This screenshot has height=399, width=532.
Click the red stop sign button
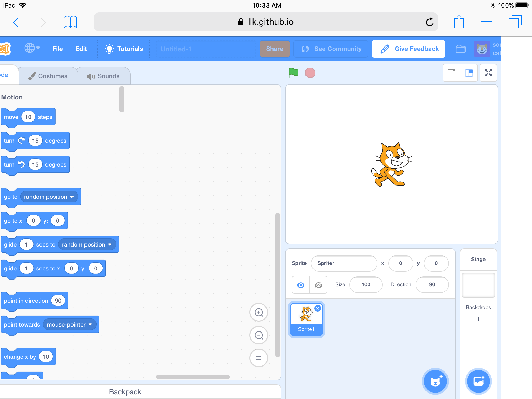click(310, 73)
